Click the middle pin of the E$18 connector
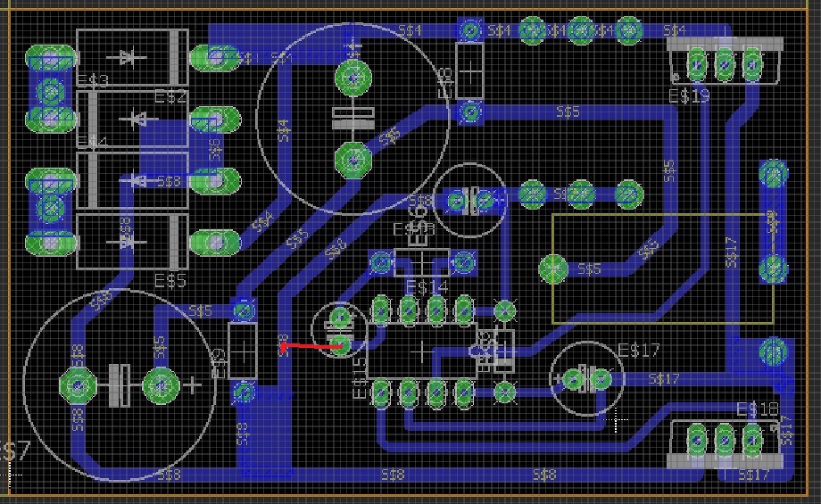 tap(725, 441)
